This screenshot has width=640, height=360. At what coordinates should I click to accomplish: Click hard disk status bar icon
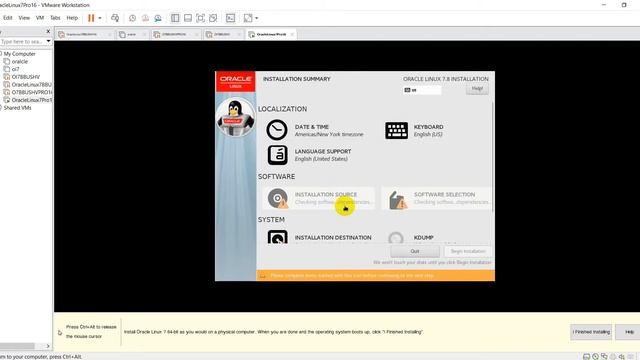click(587, 356)
